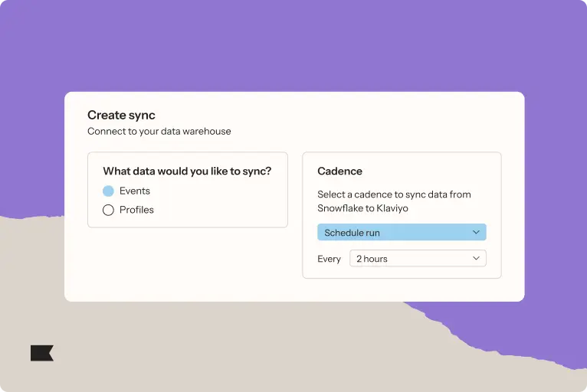This screenshot has width=587, height=392.
Task: Click the Profiles option label
Action: (x=136, y=210)
